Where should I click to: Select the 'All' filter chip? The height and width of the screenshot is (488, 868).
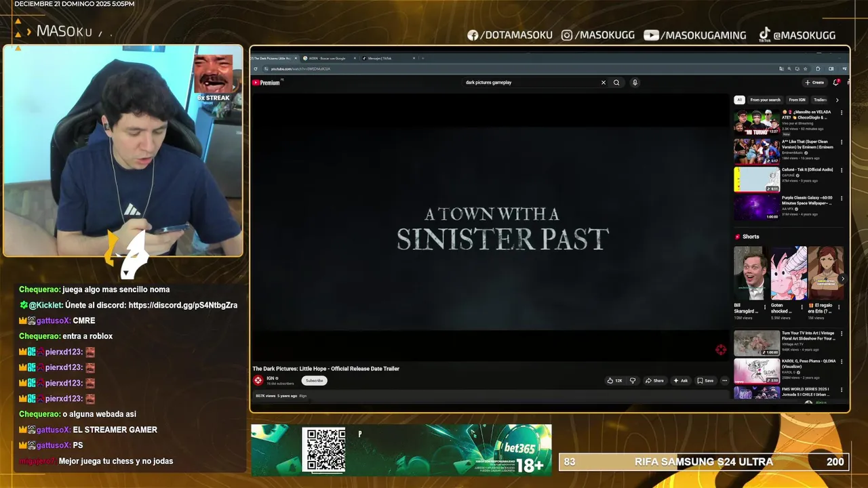click(739, 100)
